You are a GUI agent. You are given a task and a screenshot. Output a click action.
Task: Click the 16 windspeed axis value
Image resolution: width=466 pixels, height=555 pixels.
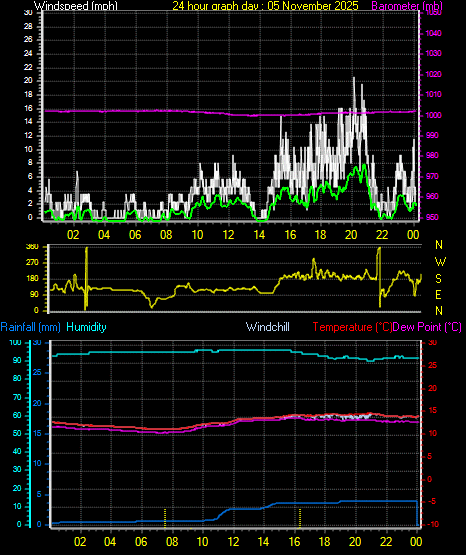pos(28,108)
